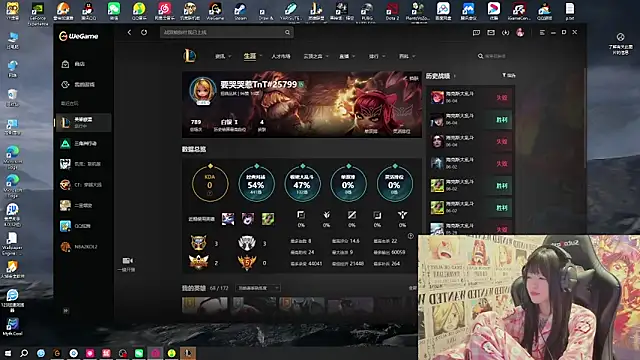The height and width of the screenshot is (360, 640).
Task: Open the p.txt desktop file
Action: (x=569, y=11)
